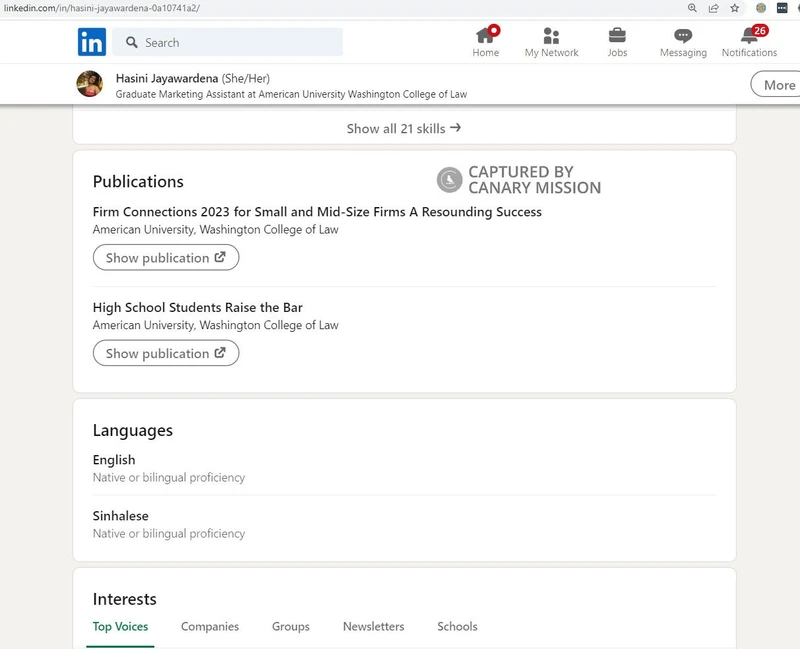Click external-link icon on second Show publication

tap(220, 353)
